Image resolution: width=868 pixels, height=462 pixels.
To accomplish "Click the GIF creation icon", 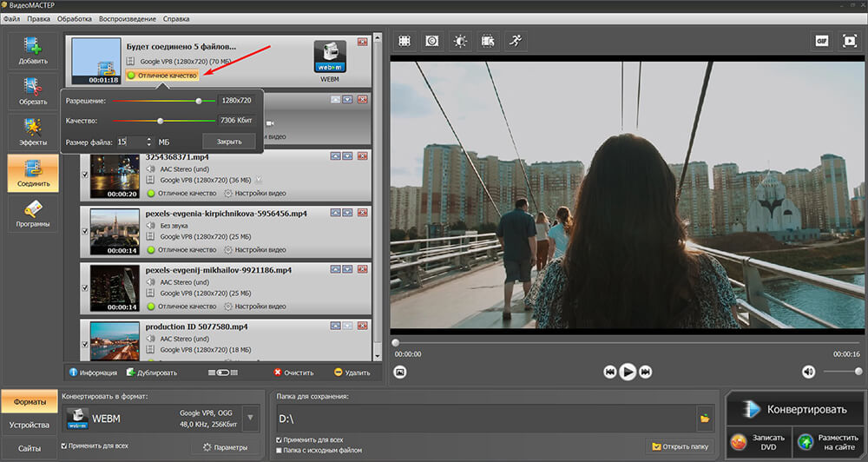I will [x=821, y=41].
